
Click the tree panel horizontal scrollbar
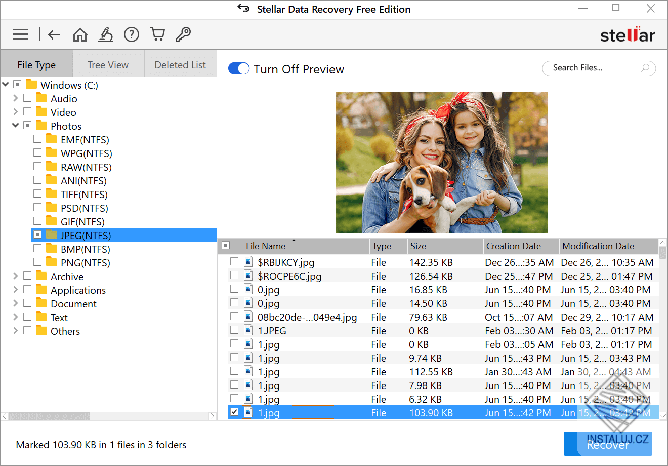coord(49,416)
